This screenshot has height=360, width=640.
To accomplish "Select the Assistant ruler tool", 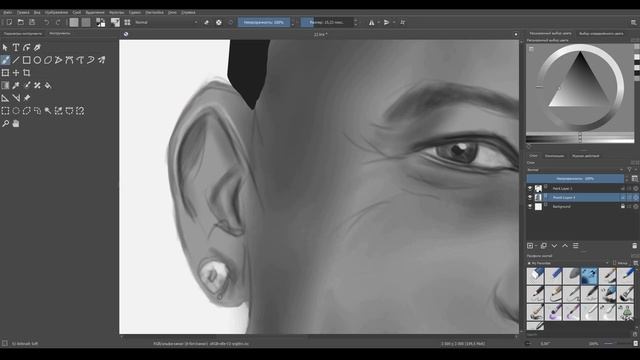I will coord(5,98).
